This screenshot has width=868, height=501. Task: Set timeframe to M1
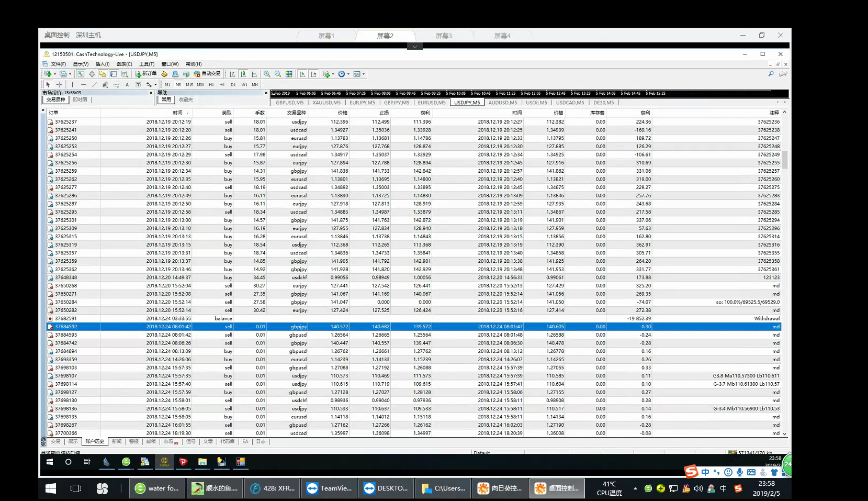pyautogui.click(x=167, y=84)
